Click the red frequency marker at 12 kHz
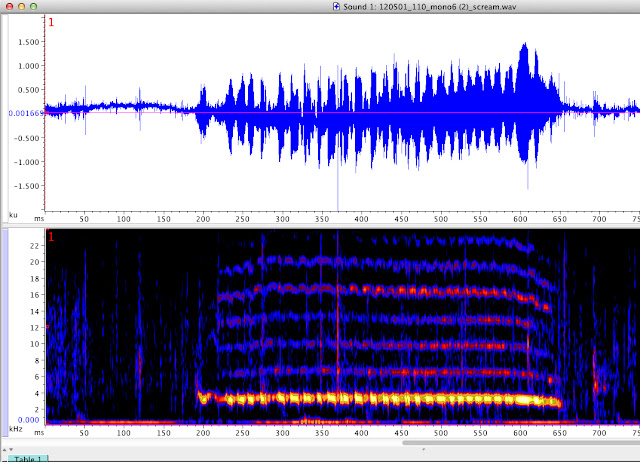 point(48,327)
